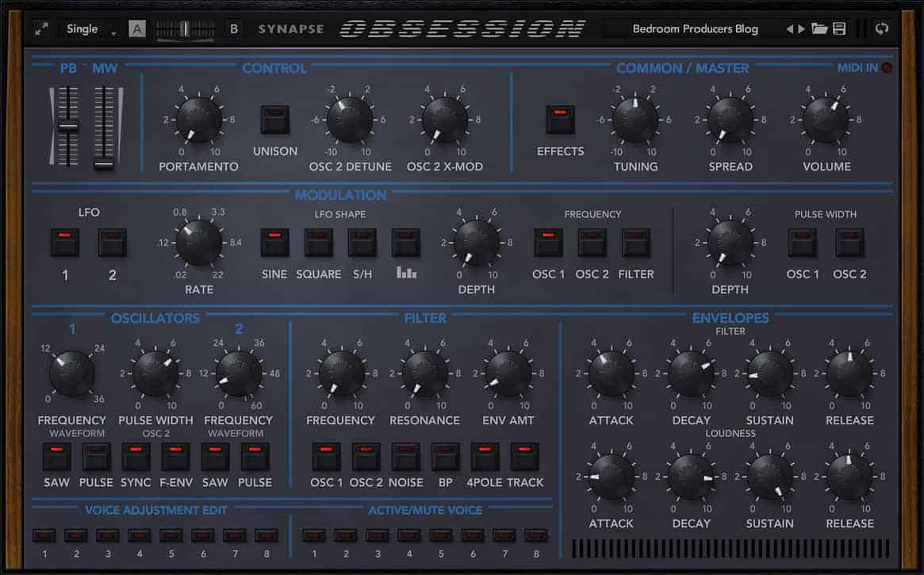Select LFO 1 switch

pyautogui.click(x=65, y=243)
